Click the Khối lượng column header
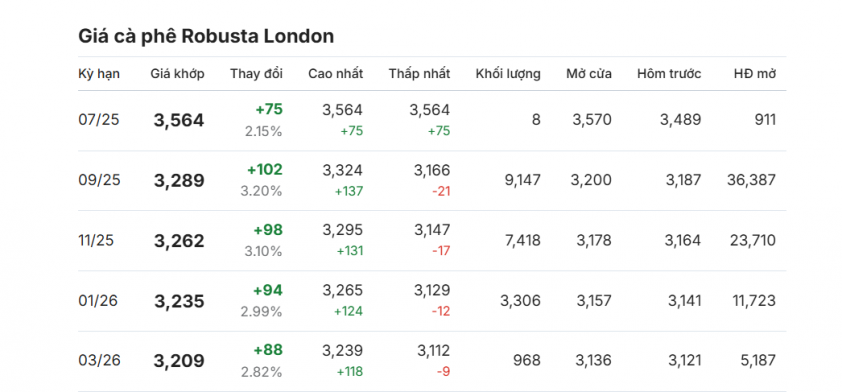Image resolution: width=842 pixels, height=392 pixels. click(x=508, y=74)
